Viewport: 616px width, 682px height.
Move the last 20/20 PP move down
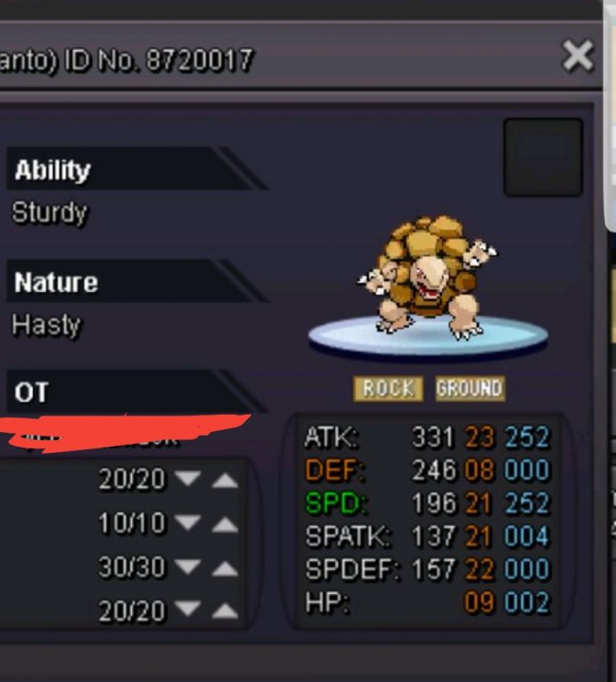click(187, 608)
